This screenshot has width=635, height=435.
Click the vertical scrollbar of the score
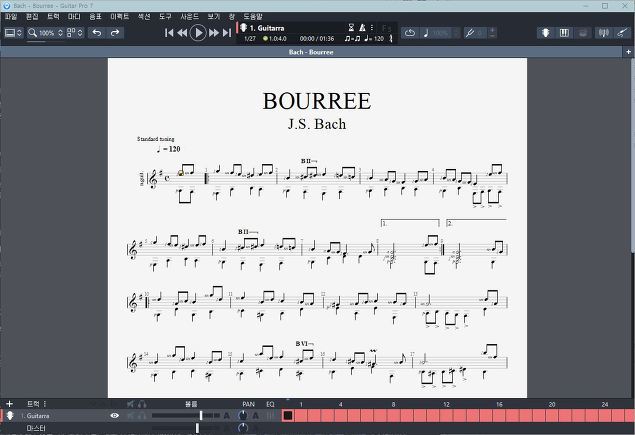632,154
